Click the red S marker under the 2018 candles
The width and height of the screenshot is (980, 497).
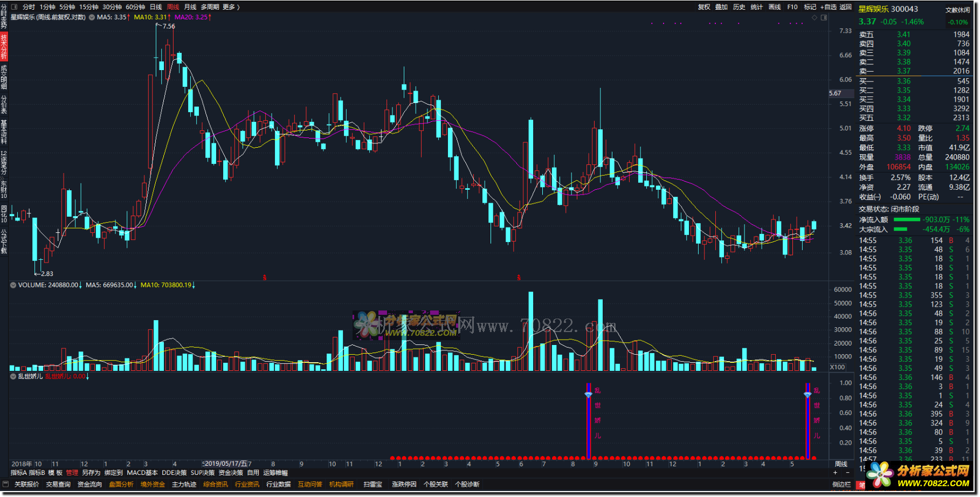tap(265, 278)
